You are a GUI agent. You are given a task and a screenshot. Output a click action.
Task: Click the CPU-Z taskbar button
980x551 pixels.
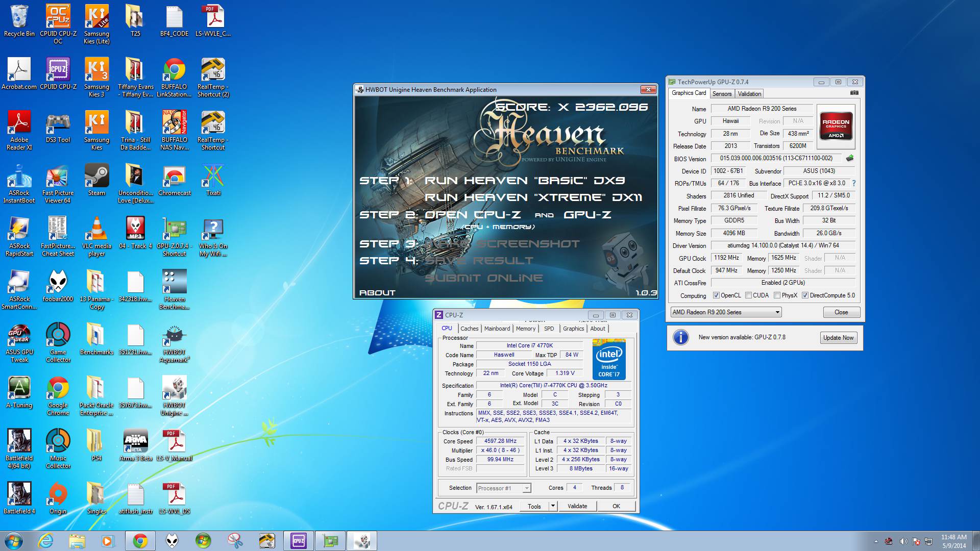[x=299, y=541]
